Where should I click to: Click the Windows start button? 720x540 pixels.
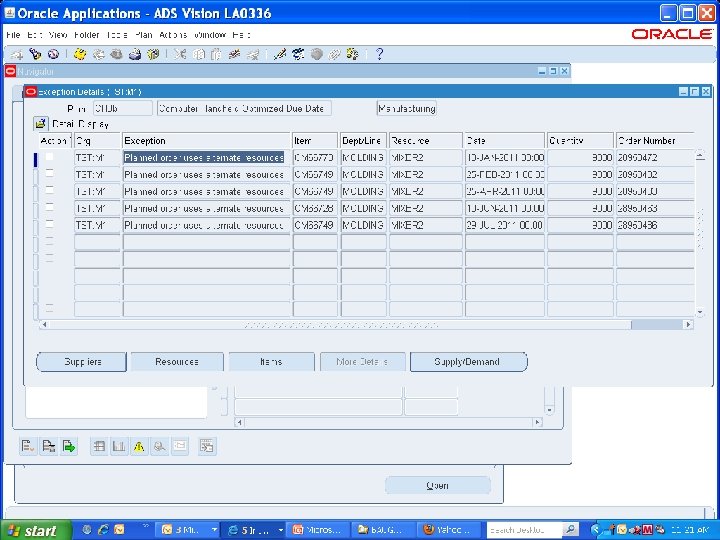35,531
